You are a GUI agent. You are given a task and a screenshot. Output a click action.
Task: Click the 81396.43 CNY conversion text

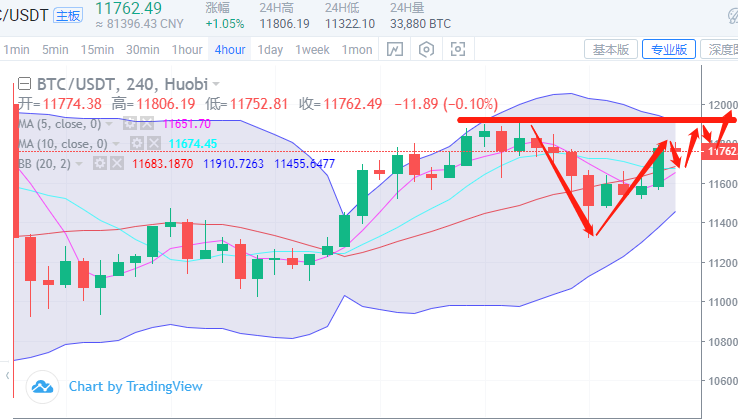pos(139,24)
